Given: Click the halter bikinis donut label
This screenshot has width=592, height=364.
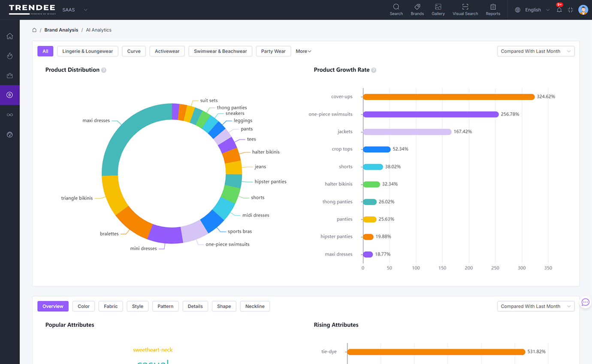Looking at the screenshot, I should coord(266,152).
